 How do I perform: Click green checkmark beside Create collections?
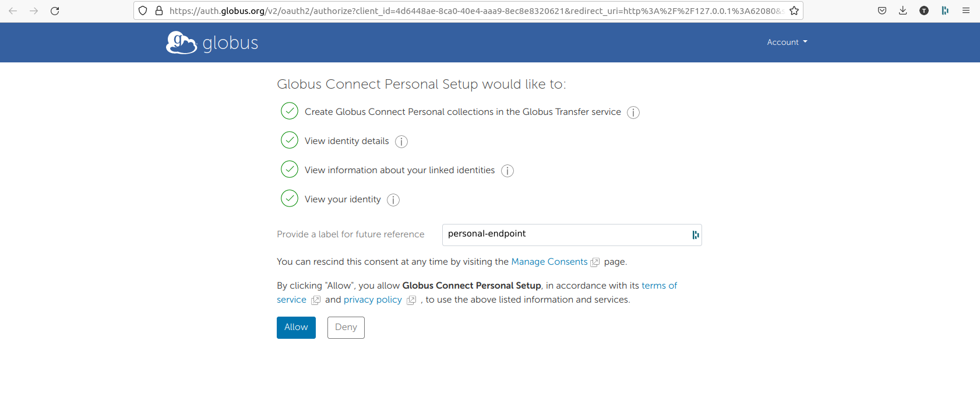pyautogui.click(x=290, y=111)
